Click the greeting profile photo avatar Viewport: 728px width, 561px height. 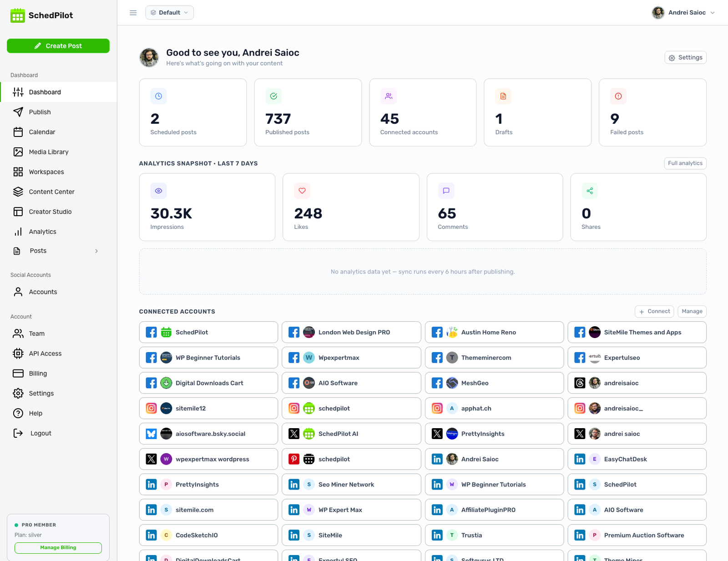149,58
